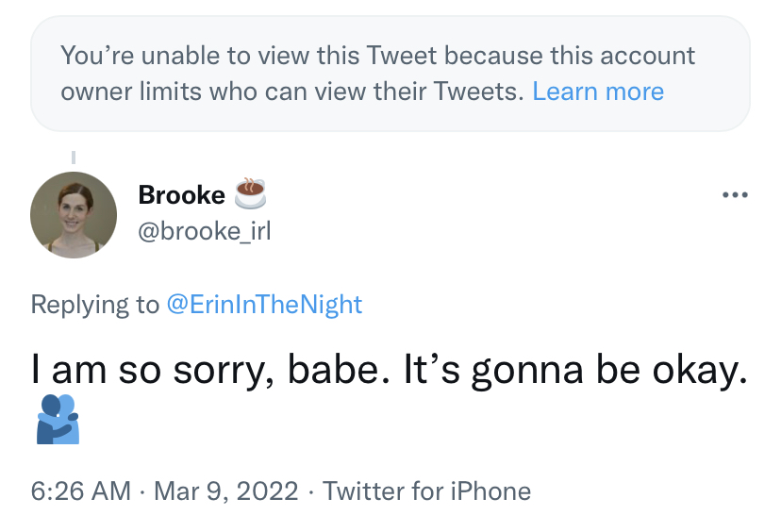Go to the @brooke_irl handle
Image resolution: width=781 pixels, height=532 pixels.
[x=204, y=230]
